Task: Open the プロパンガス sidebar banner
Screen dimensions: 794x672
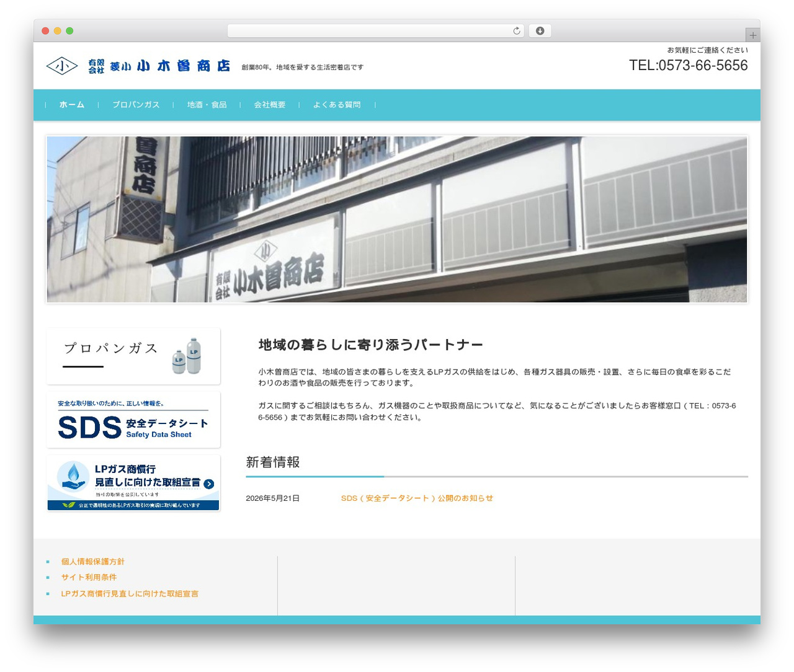Action: pyautogui.click(x=133, y=356)
